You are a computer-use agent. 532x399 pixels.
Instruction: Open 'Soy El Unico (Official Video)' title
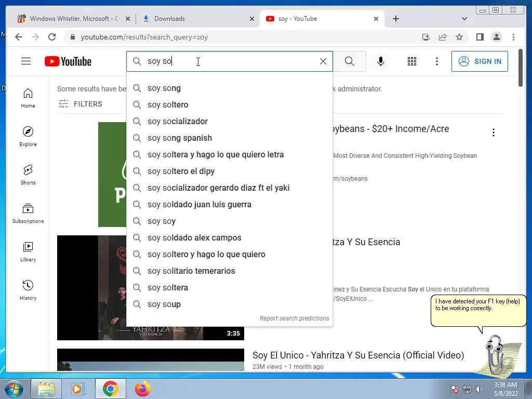tap(358, 355)
